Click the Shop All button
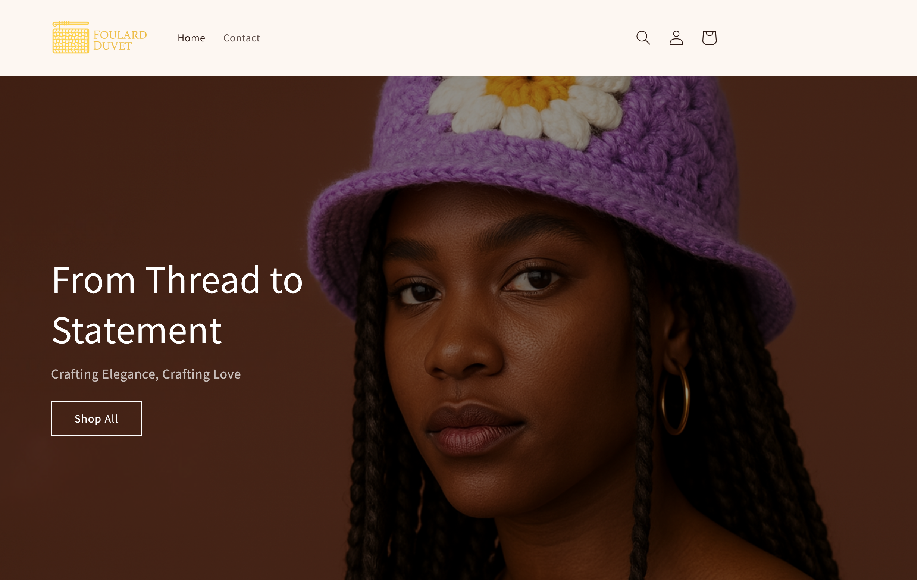This screenshot has width=924, height=580. (96, 418)
